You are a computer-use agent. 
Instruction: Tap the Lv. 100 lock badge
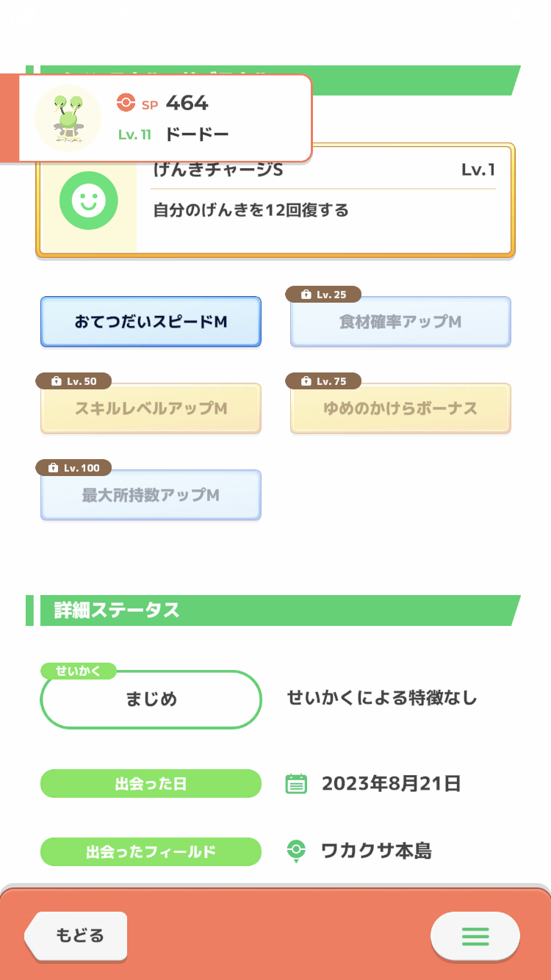[73, 468]
